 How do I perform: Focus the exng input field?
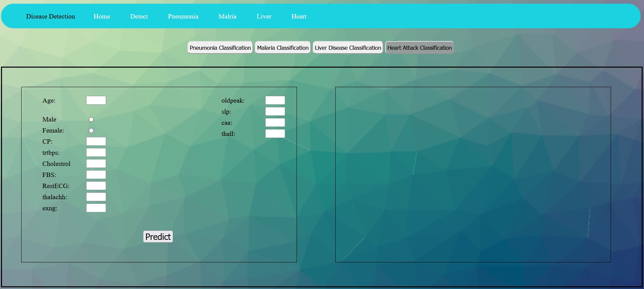click(96, 208)
